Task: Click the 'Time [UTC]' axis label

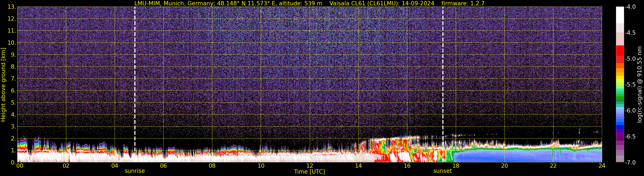Action: click(310, 172)
